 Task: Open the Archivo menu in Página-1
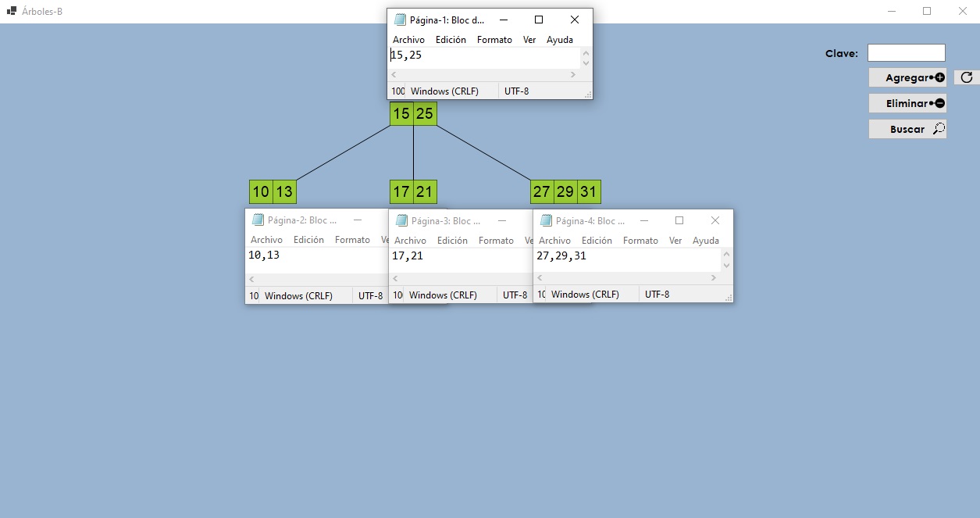pyautogui.click(x=408, y=39)
